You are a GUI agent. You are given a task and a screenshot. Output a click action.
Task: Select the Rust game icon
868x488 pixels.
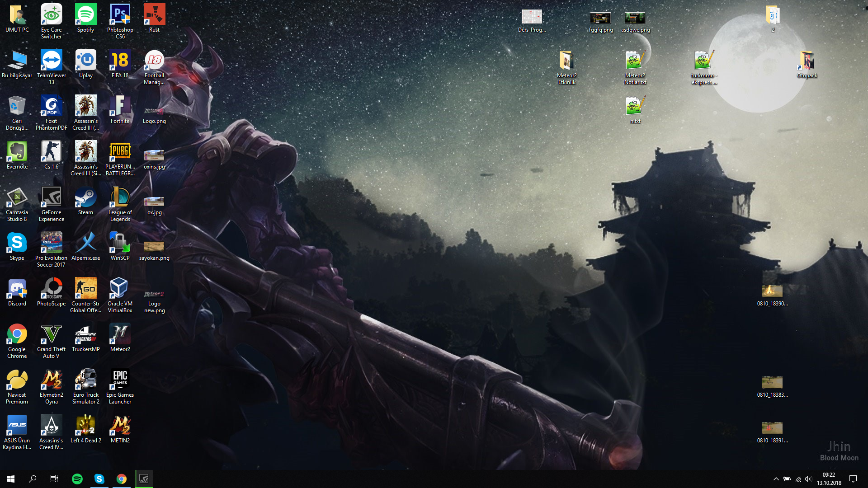154,18
